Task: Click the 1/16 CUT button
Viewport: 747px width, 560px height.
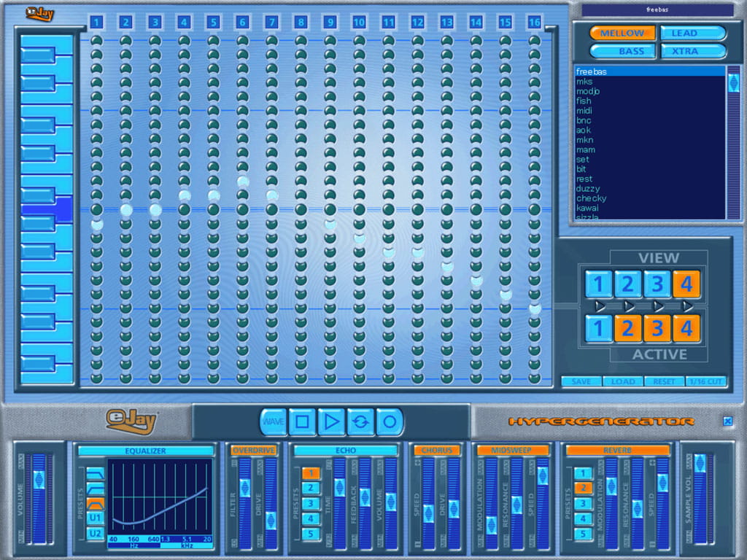Action: [705, 381]
